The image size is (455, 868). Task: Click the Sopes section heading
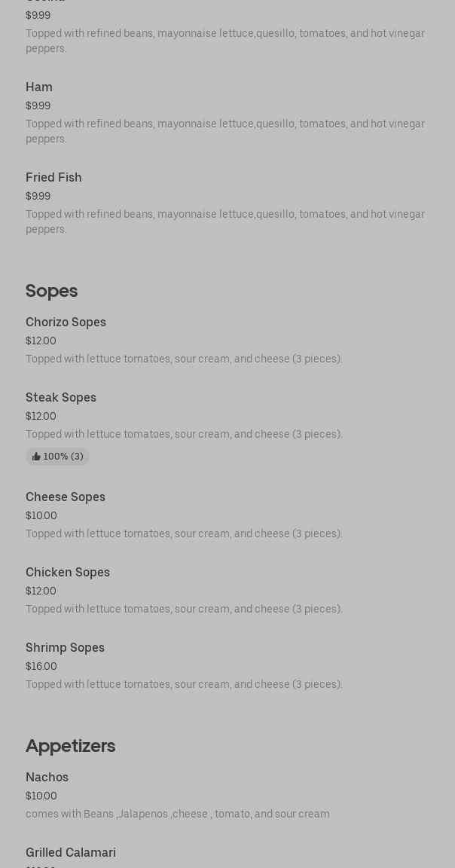pyautogui.click(x=51, y=291)
